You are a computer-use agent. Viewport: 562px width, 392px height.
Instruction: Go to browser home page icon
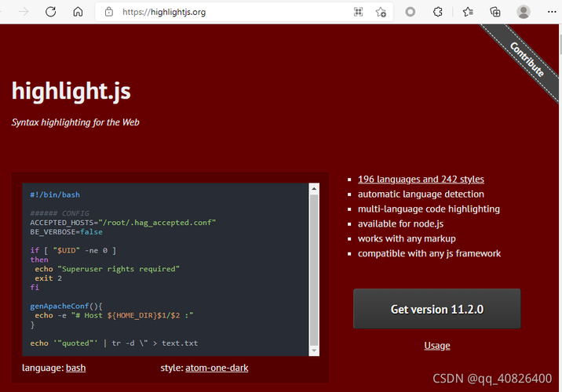78,12
